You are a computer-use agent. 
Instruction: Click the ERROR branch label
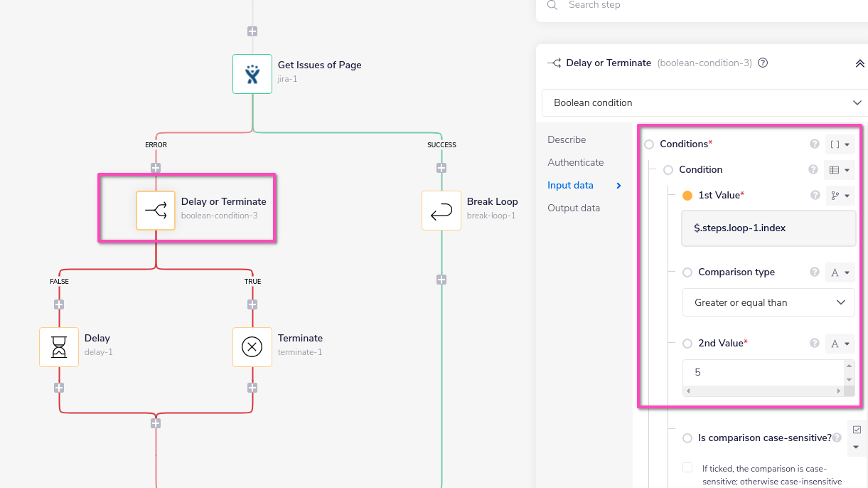(x=156, y=145)
